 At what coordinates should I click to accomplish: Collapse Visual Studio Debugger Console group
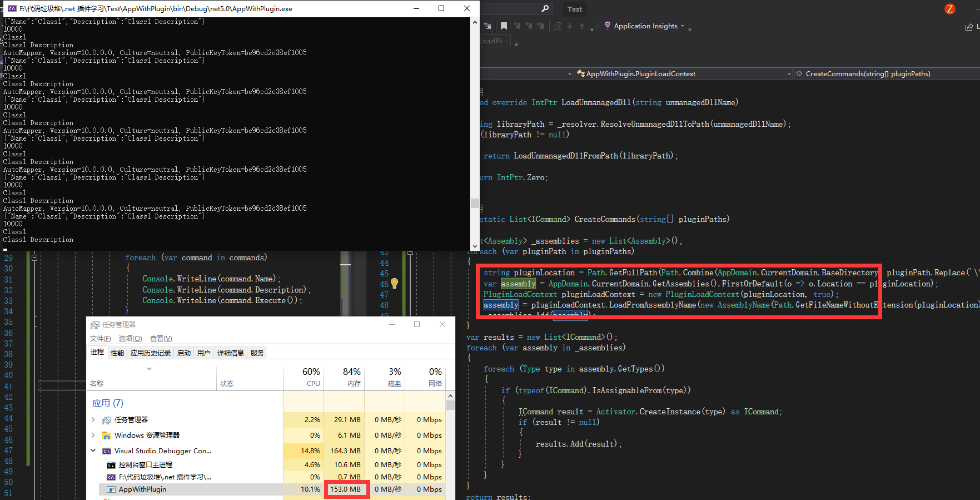(93, 451)
